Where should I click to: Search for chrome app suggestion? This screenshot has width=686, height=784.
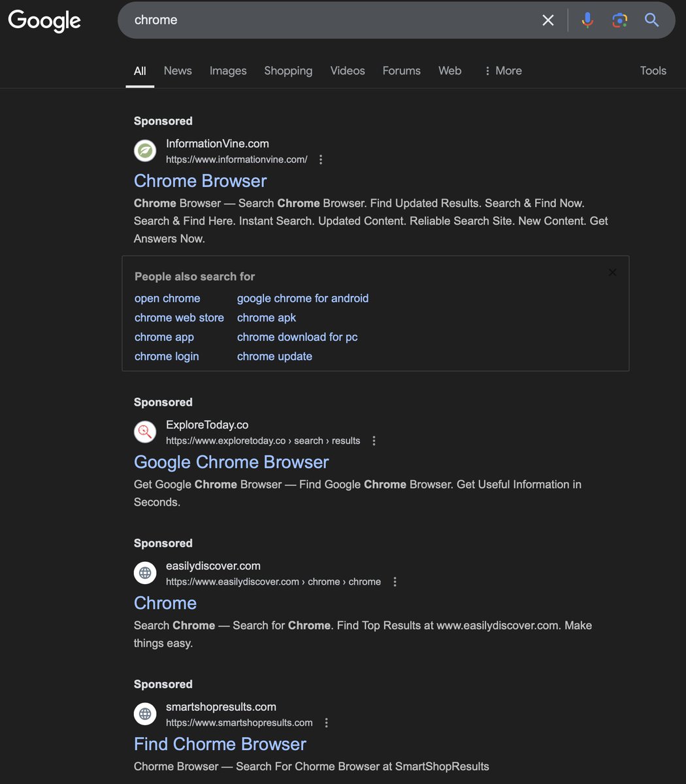(x=164, y=337)
